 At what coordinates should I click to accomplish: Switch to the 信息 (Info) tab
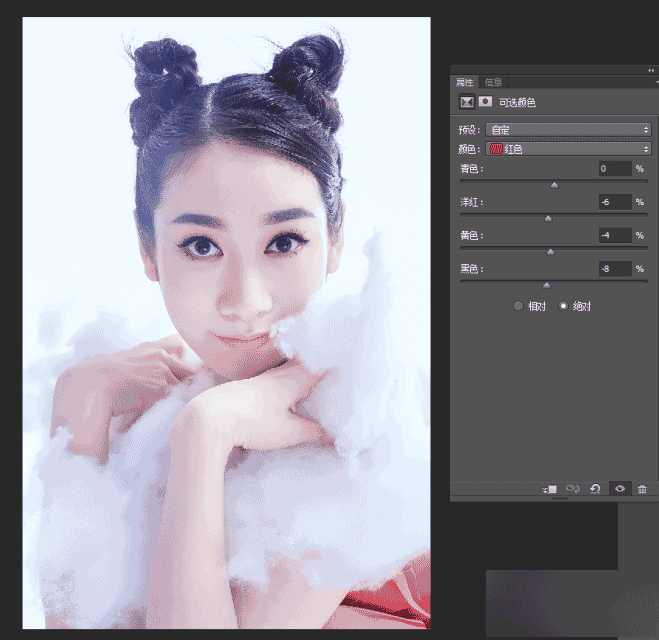(x=493, y=82)
